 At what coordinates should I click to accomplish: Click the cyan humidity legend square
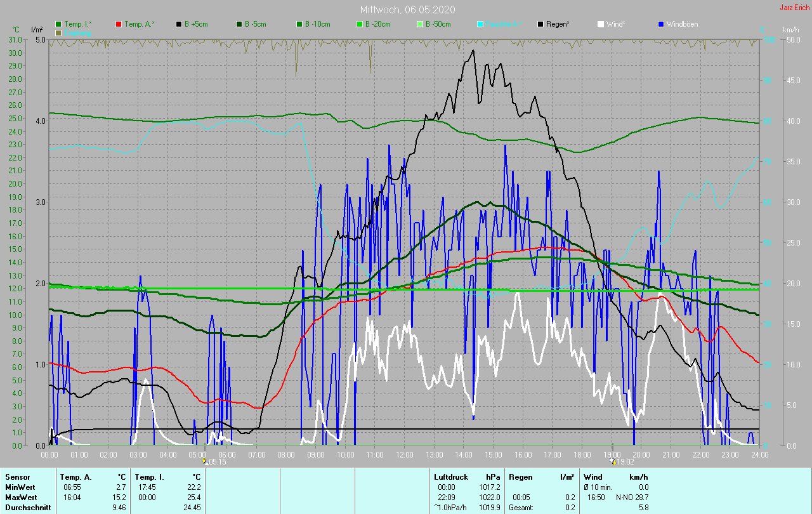480,24
